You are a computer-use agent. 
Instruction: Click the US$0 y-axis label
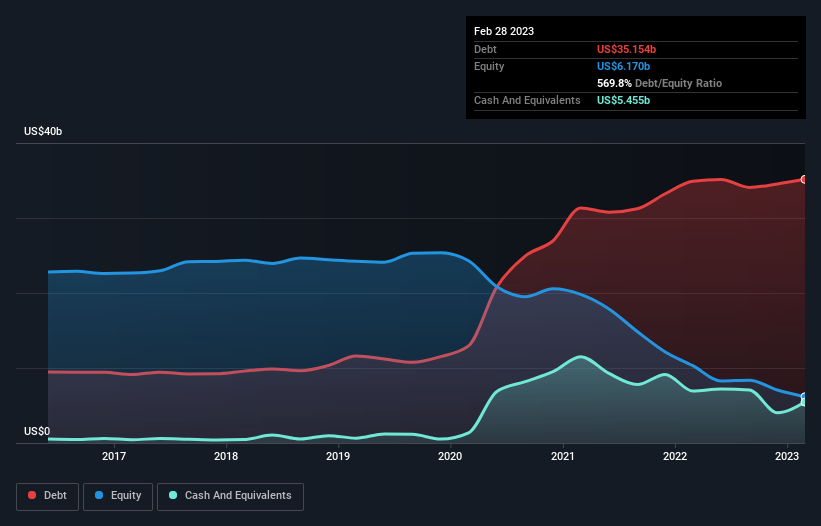click(x=37, y=431)
